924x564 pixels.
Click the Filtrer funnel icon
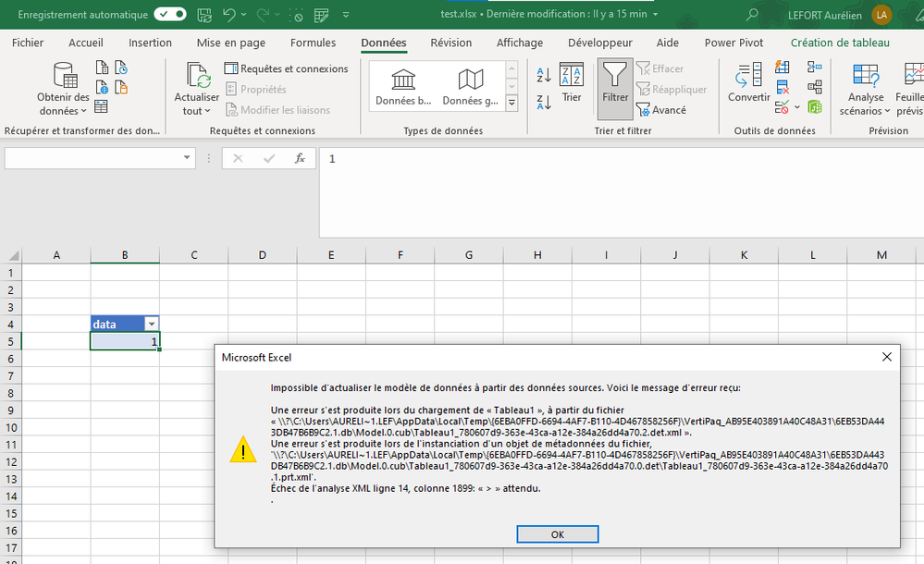pos(614,76)
